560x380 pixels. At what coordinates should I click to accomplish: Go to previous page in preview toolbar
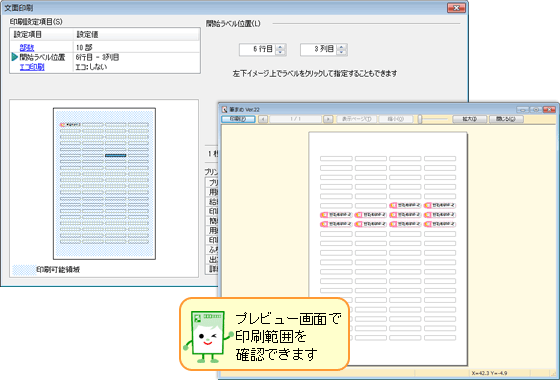(x=263, y=119)
